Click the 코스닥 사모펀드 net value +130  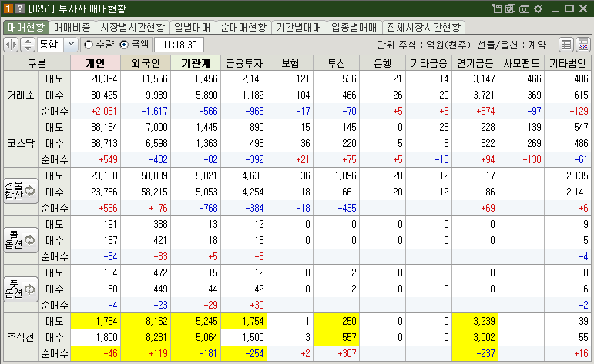[x=532, y=159]
